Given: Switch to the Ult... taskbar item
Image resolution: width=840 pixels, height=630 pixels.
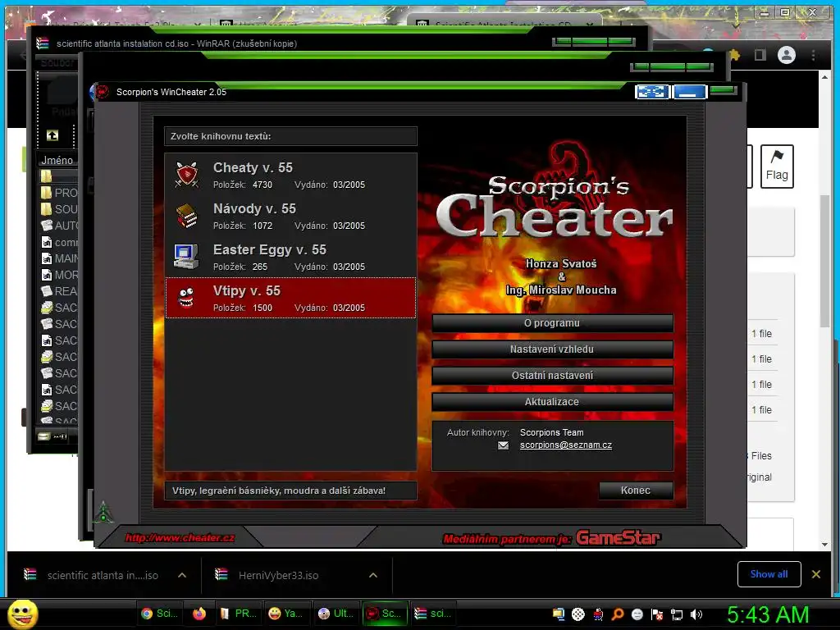Looking at the screenshot, I should [x=336, y=614].
